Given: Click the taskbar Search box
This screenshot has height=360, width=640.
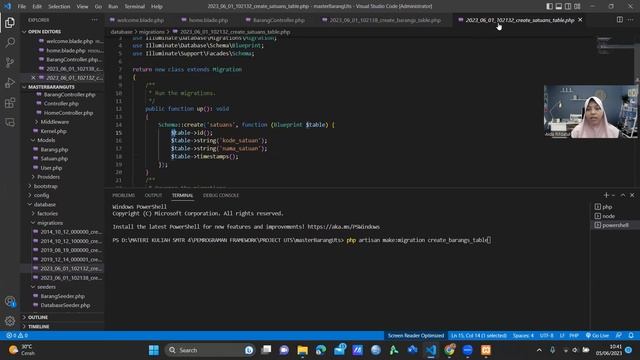Looking at the screenshot, I should (x=210, y=350).
